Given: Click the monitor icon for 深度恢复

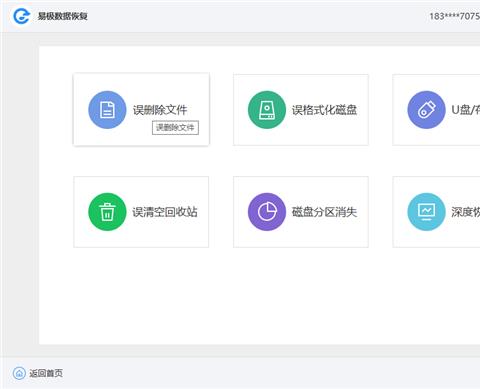Looking at the screenshot, I should (426, 212).
